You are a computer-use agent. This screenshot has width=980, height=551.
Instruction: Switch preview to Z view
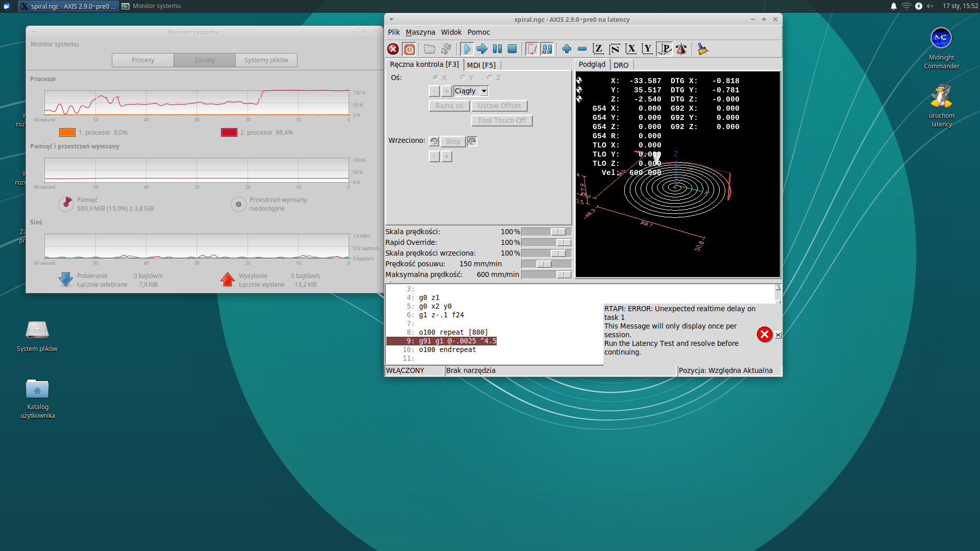598,49
